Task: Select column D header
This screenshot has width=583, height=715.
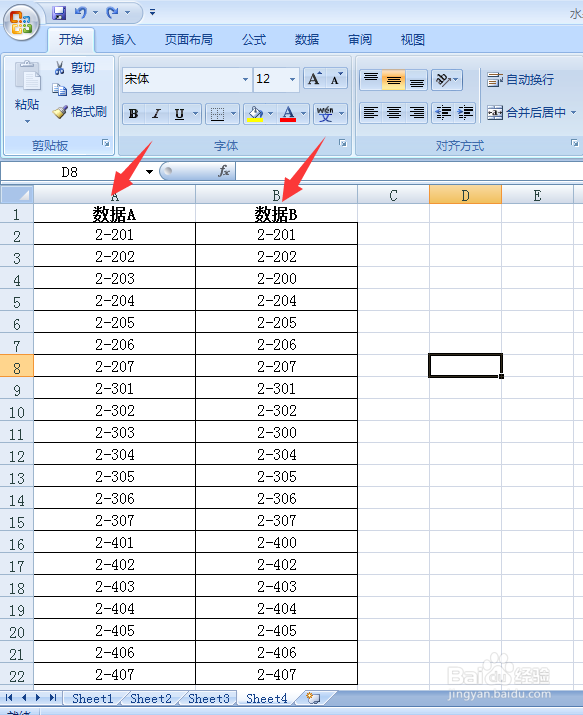Action: (465, 195)
